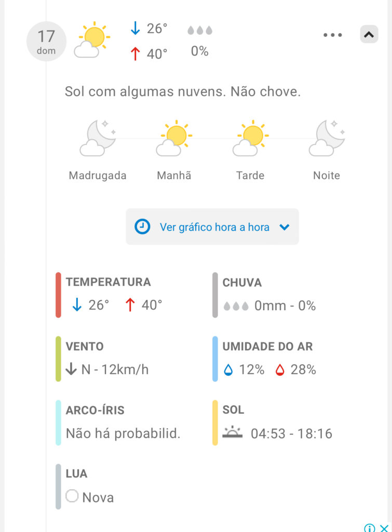Collapse the day 17 forecast card
The width and height of the screenshot is (392, 532).
(369, 34)
